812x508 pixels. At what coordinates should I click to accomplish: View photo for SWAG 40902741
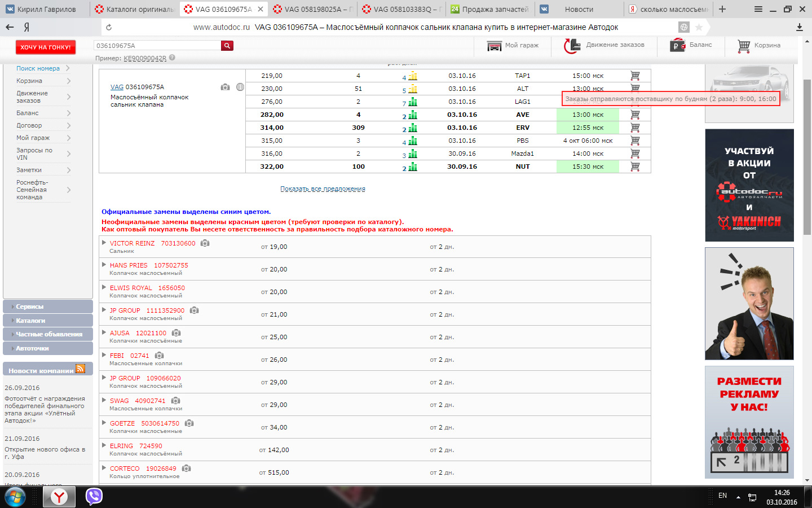click(175, 401)
